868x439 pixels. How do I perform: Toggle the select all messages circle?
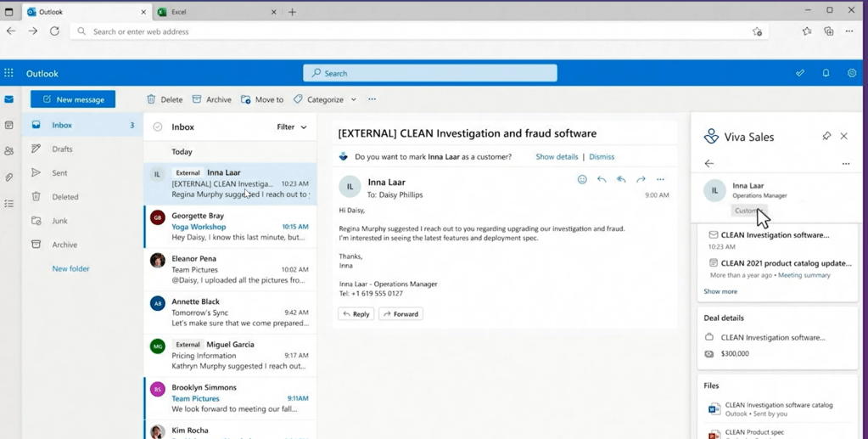(x=157, y=127)
